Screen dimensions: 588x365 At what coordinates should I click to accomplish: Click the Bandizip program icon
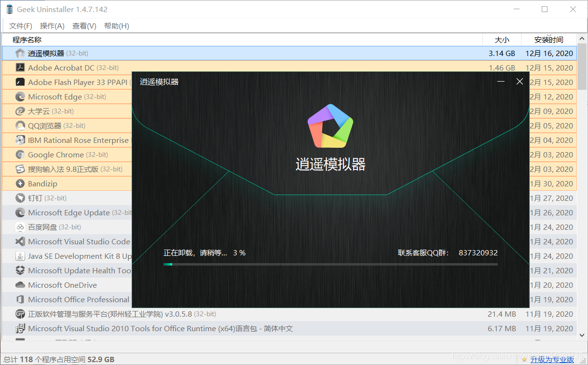pos(20,183)
